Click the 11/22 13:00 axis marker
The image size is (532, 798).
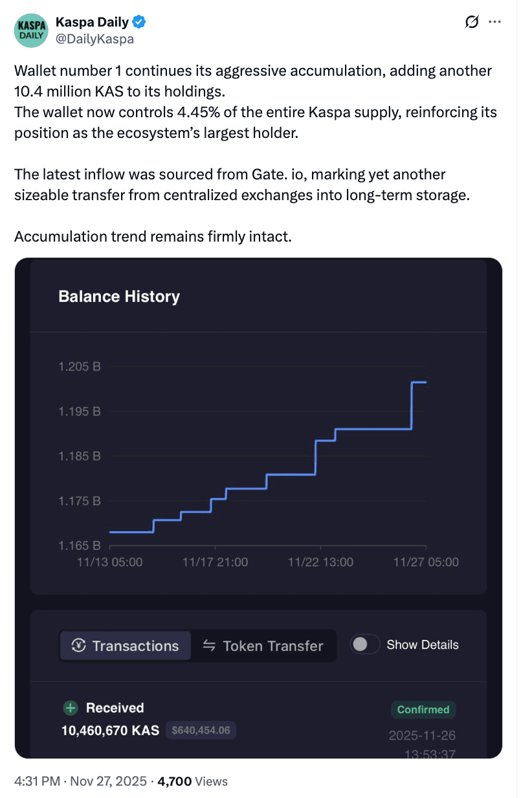[320, 562]
